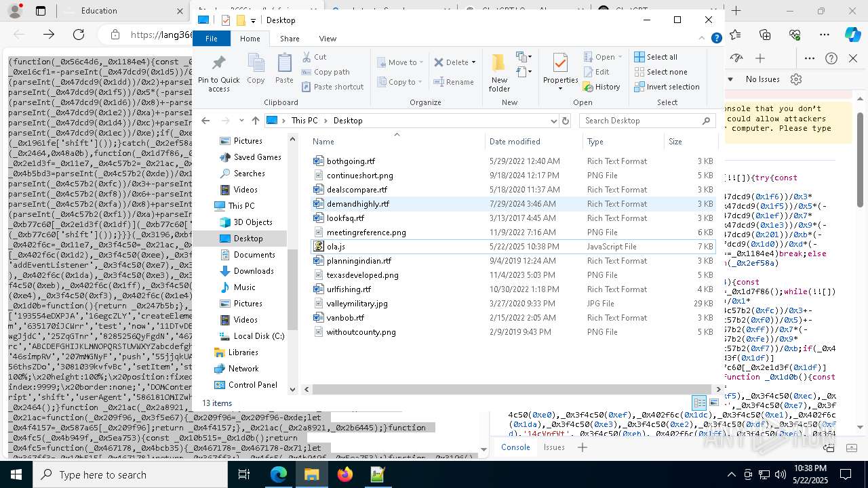Click Explorer Help question mark icon
Viewport: 868px width, 488px height.
pos(716,39)
